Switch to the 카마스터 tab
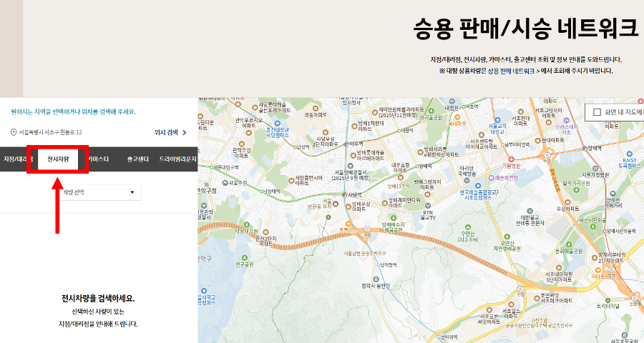This screenshot has width=644, height=343. point(99,159)
